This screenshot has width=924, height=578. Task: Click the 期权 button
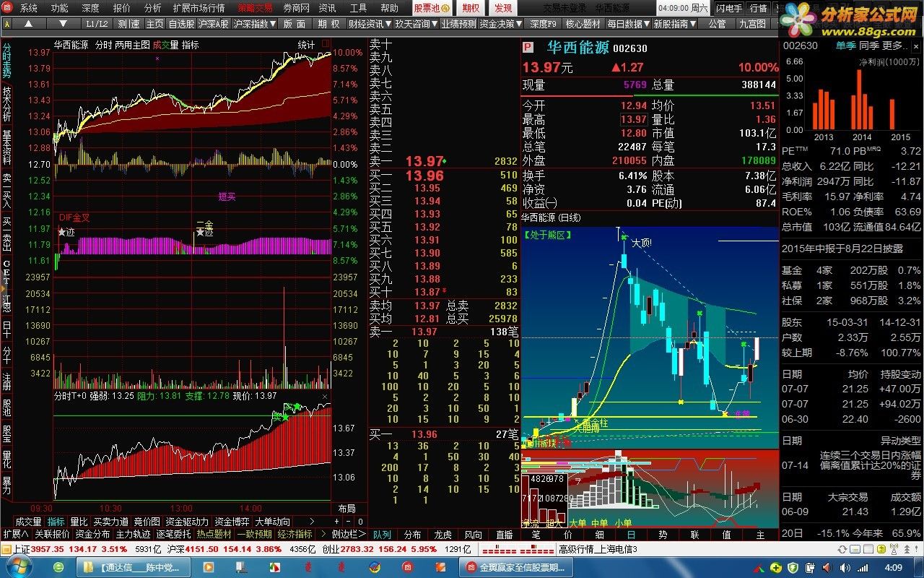[471, 8]
